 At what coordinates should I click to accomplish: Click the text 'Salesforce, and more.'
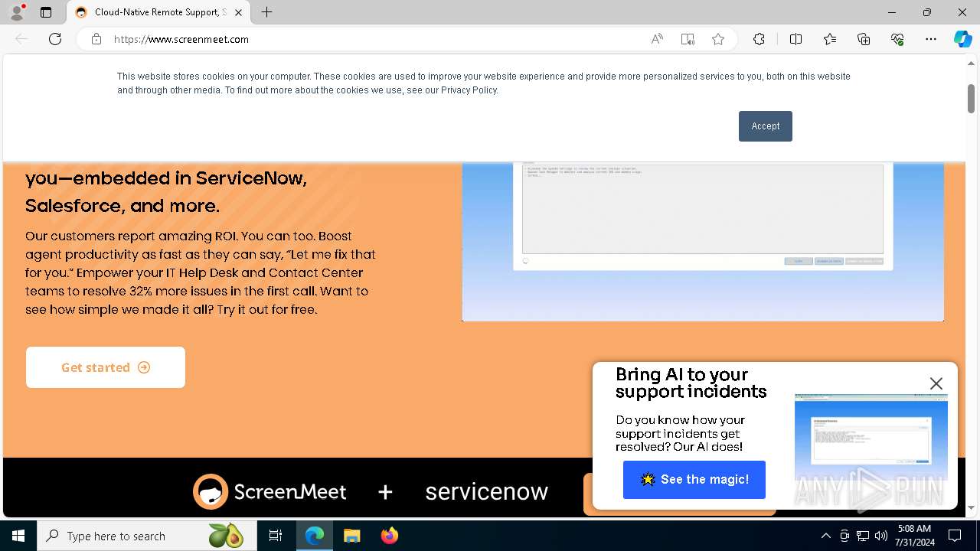coord(122,206)
